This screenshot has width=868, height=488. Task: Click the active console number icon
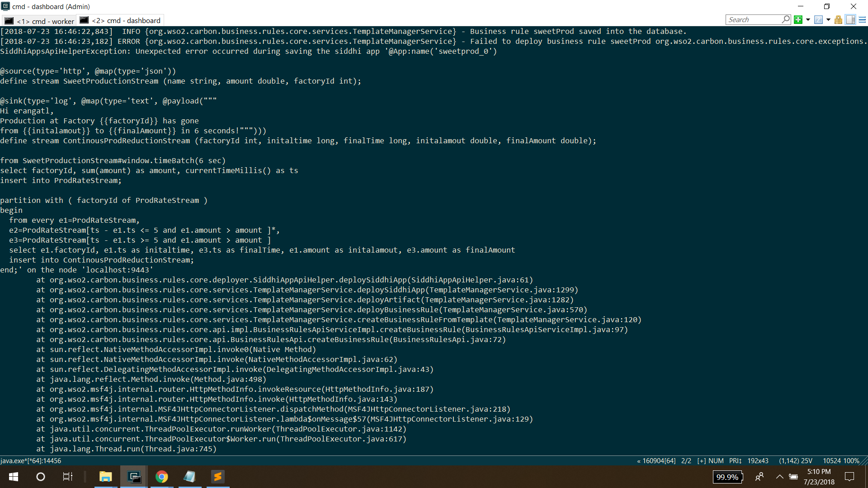818,19
